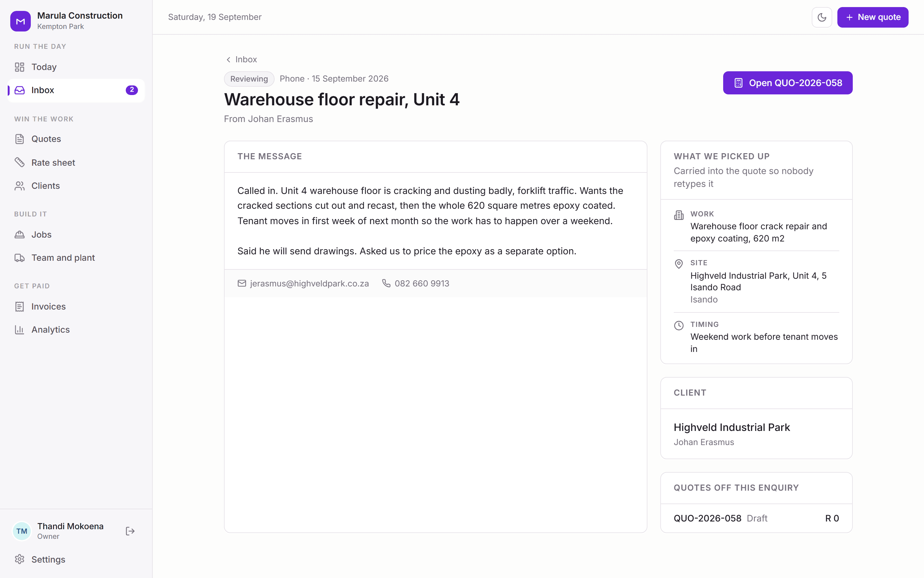Navigate to Clients
924x578 pixels.
(76, 186)
